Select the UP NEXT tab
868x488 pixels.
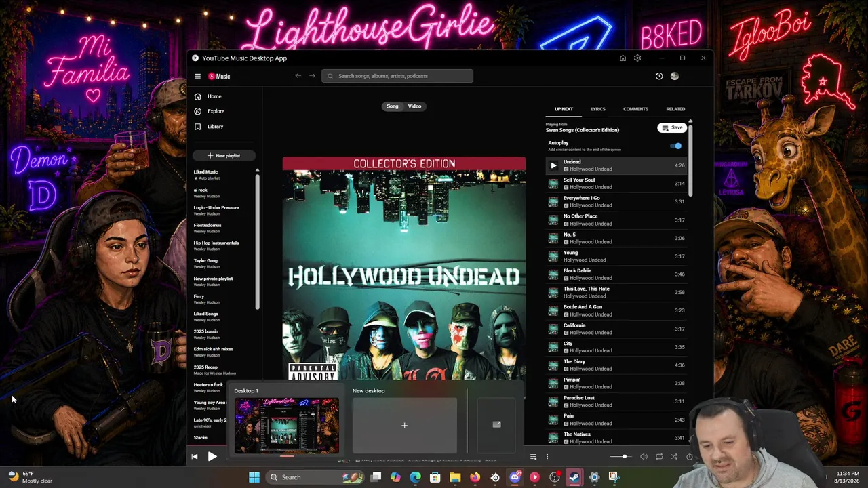click(x=564, y=109)
